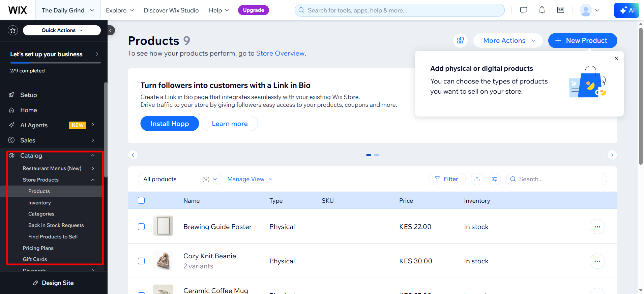Expand Restaurant Menus (New) submenu

point(93,168)
